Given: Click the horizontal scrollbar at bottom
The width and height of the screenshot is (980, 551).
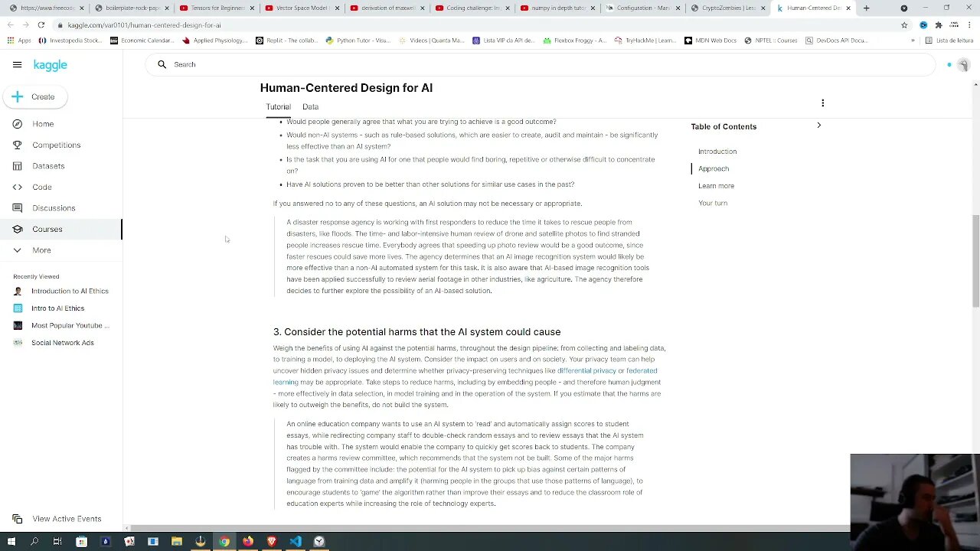Looking at the screenshot, I should pos(490,528).
